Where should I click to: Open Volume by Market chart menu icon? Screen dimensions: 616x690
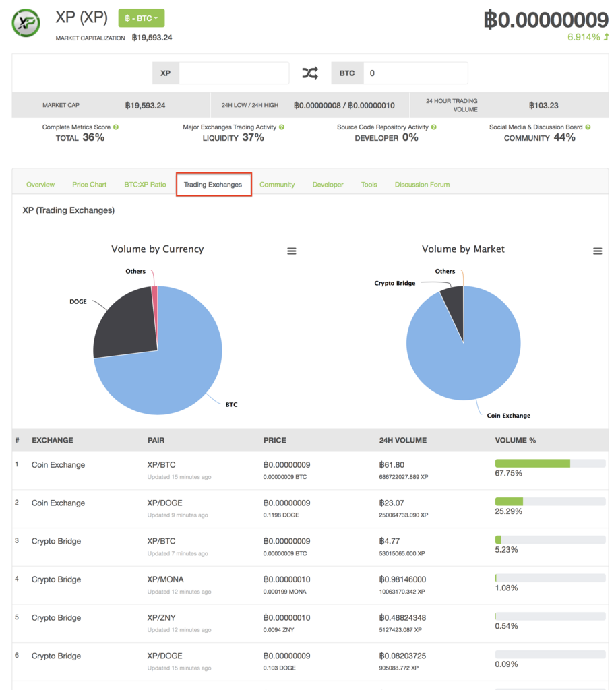click(598, 251)
